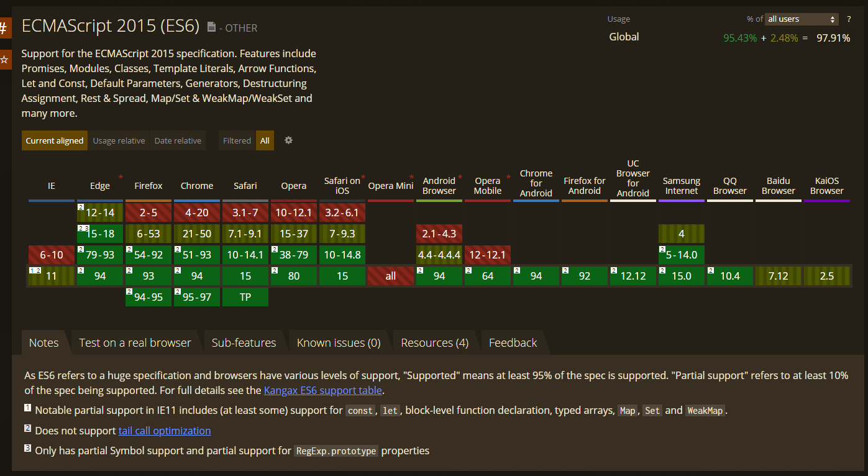Select the Chrome 4-20 version cell

tap(197, 213)
